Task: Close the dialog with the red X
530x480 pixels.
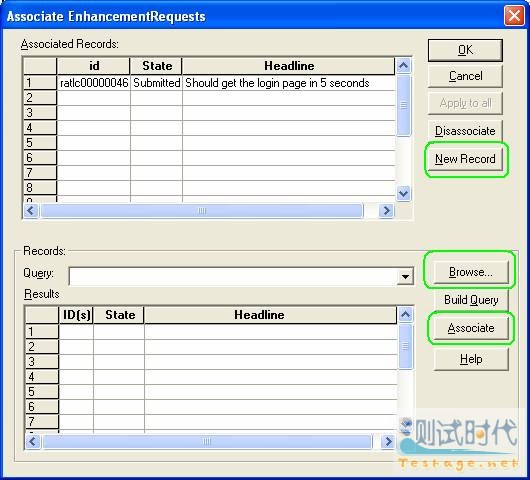Action: (514, 16)
